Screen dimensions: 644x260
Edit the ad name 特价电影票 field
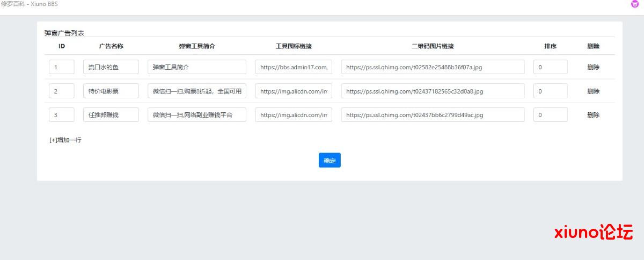click(x=111, y=91)
